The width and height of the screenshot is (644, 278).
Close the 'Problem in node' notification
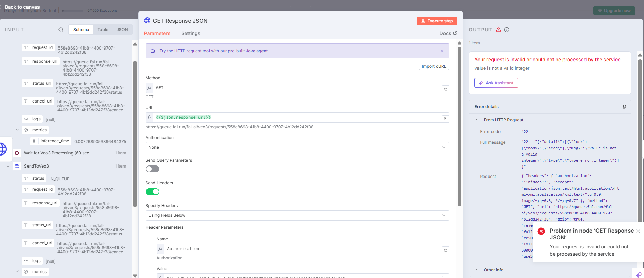[x=638, y=231]
